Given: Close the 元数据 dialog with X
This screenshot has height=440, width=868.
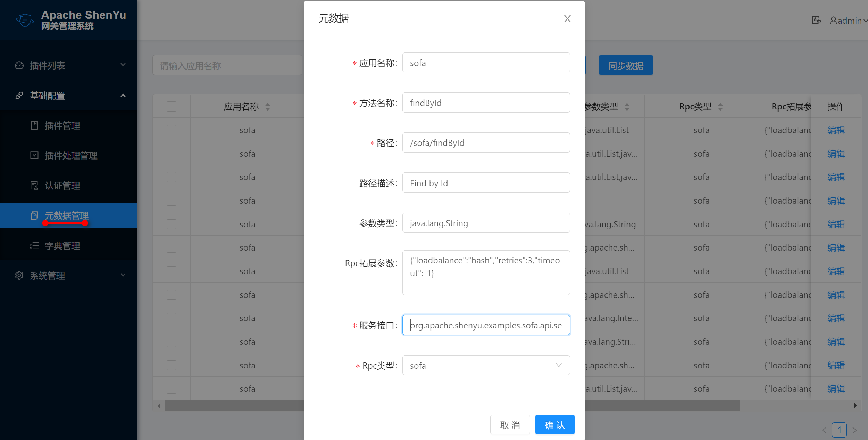Looking at the screenshot, I should (567, 18).
